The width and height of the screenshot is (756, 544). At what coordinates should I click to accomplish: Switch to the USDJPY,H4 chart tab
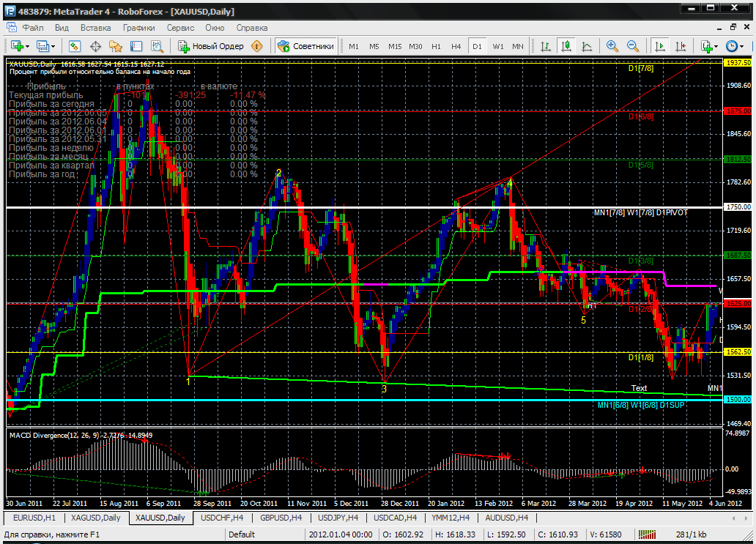338,518
